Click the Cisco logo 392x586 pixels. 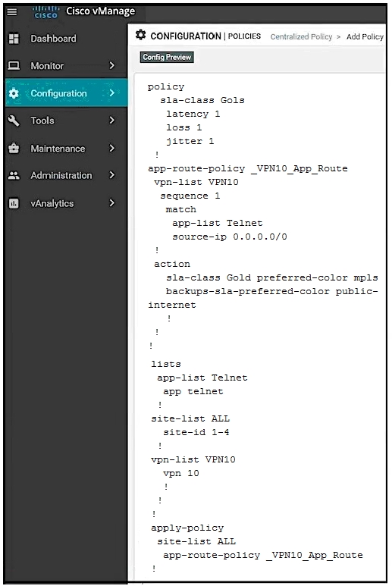click(x=45, y=12)
